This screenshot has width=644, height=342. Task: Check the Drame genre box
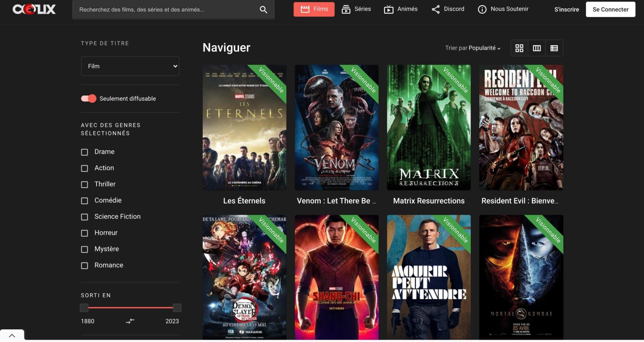(x=85, y=152)
